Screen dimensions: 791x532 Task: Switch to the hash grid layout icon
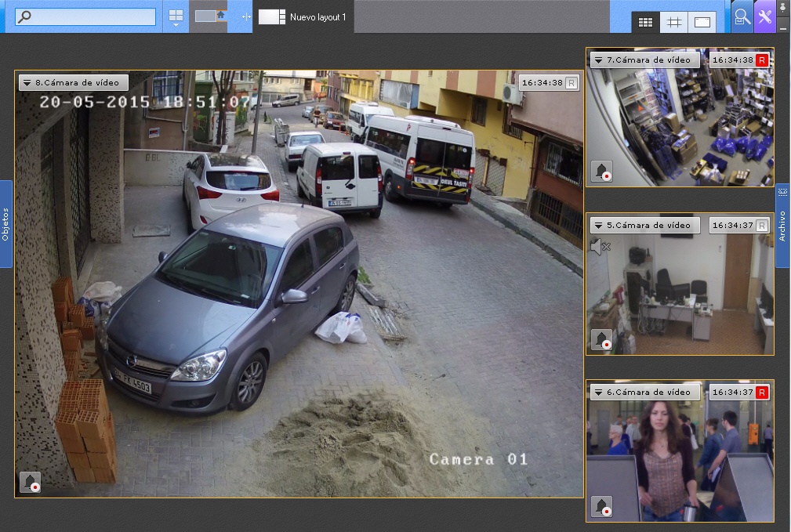pyautogui.click(x=673, y=23)
